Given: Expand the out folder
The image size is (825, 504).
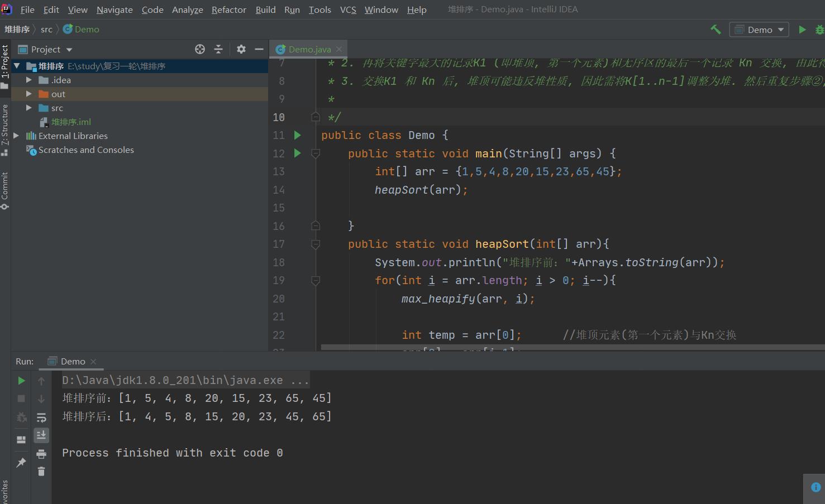Looking at the screenshot, I should pyautogui.click(x=29, y=94).
